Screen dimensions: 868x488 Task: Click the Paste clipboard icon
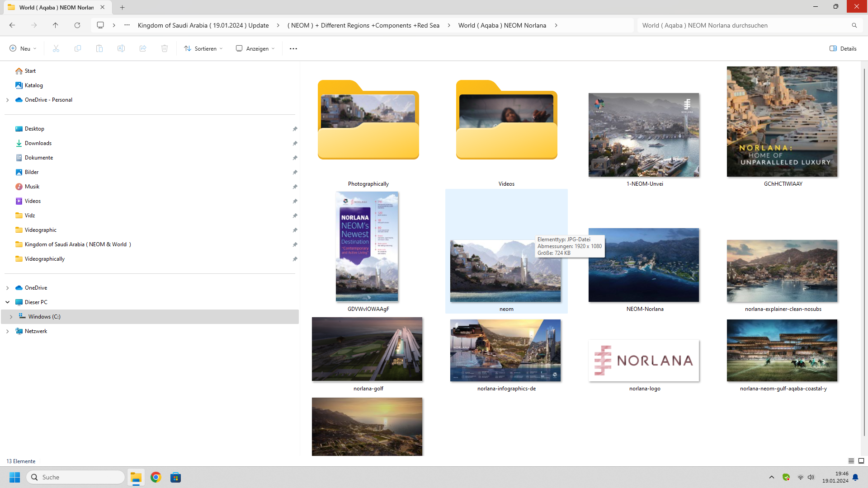click(x=99, y=48)
